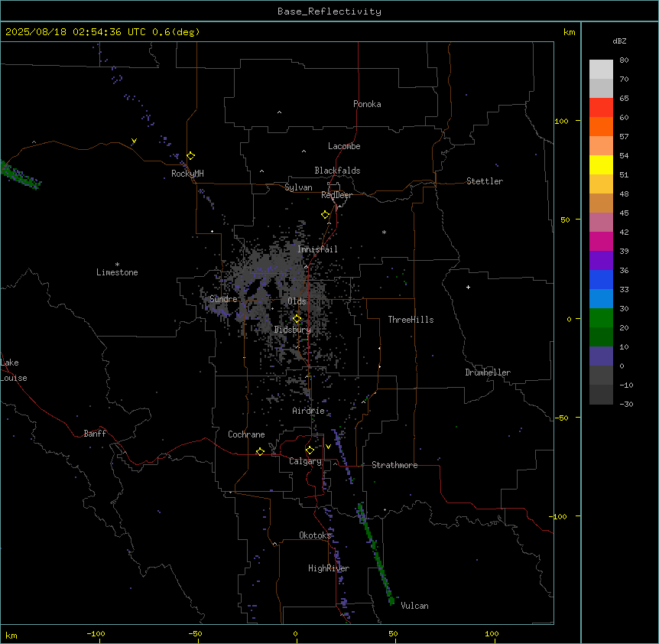Viewport: 659px width, 644px height.
Task: Pick the red 65-60 dBZ legend swatch
Action: 601,108
